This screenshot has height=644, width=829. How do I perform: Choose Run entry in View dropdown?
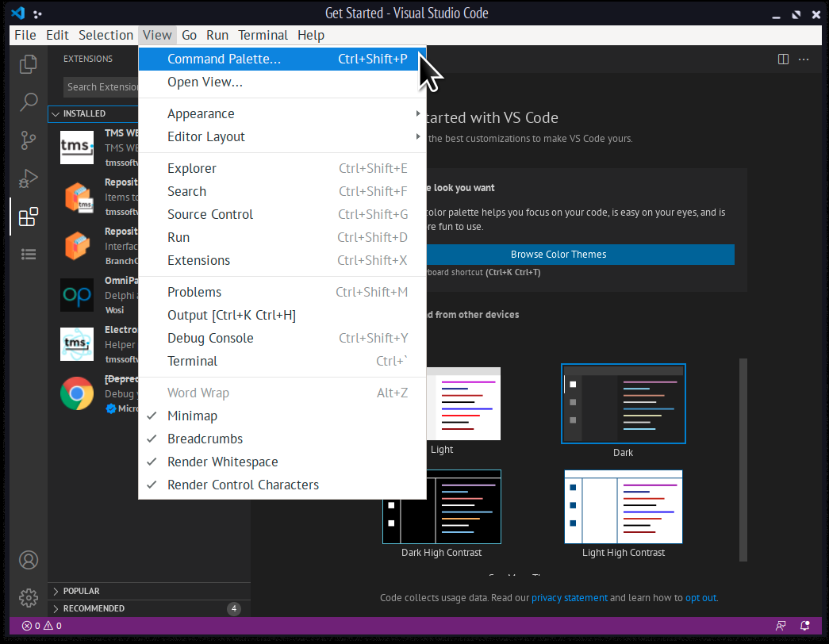coord(282,237)
